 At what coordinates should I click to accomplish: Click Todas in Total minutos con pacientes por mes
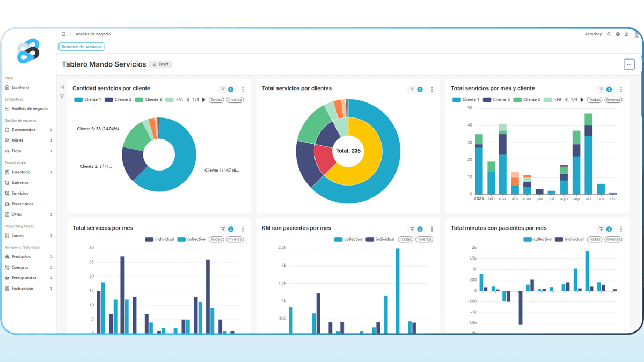tap(595, 239)
